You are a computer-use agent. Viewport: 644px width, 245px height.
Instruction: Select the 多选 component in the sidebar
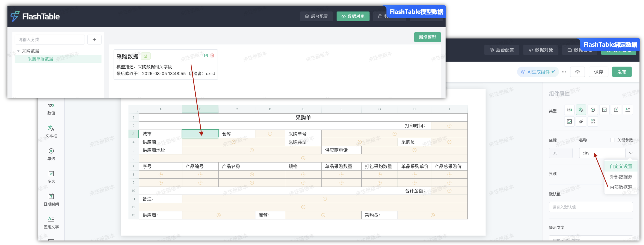point(51,177)
